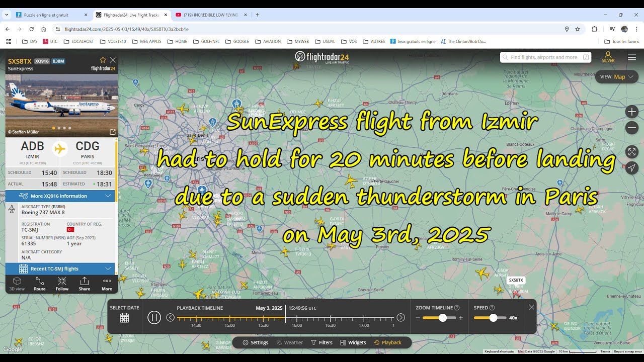Select the SXS8TX aircraft label on map

pos(516,280)
